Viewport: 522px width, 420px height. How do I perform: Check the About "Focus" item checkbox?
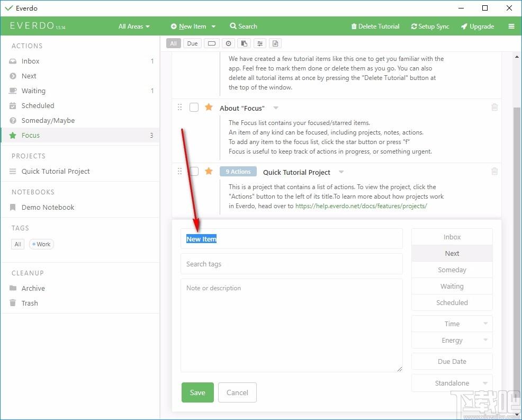pyautogui.click(x=194, y=107)
